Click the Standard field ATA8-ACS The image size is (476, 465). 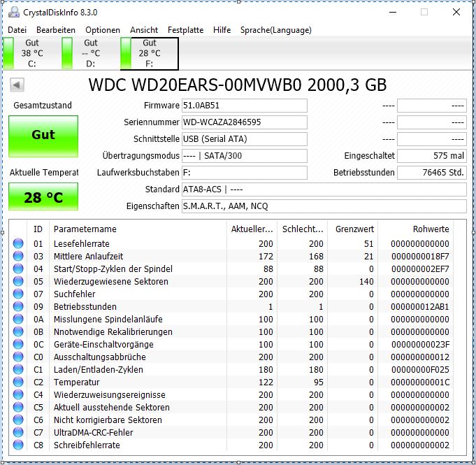click(324, 189)
